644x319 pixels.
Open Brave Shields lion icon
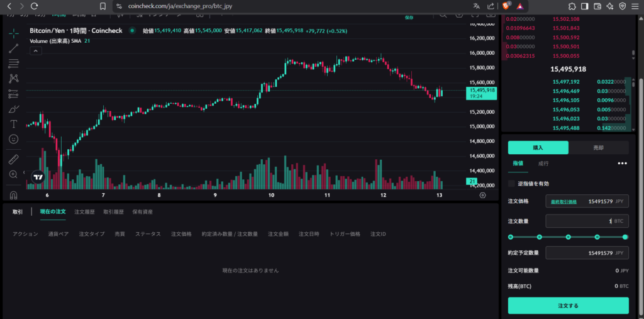tap(506, 6)
